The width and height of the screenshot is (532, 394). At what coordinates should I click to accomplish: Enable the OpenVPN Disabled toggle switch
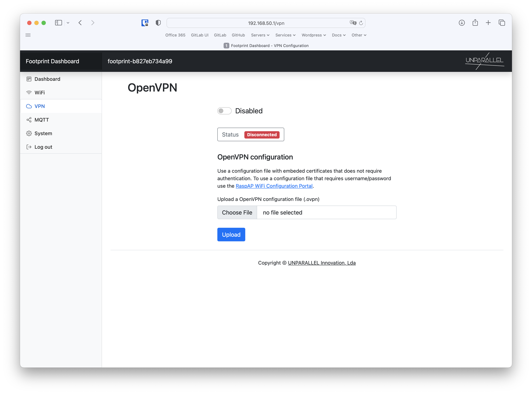[x=224, y=111]
